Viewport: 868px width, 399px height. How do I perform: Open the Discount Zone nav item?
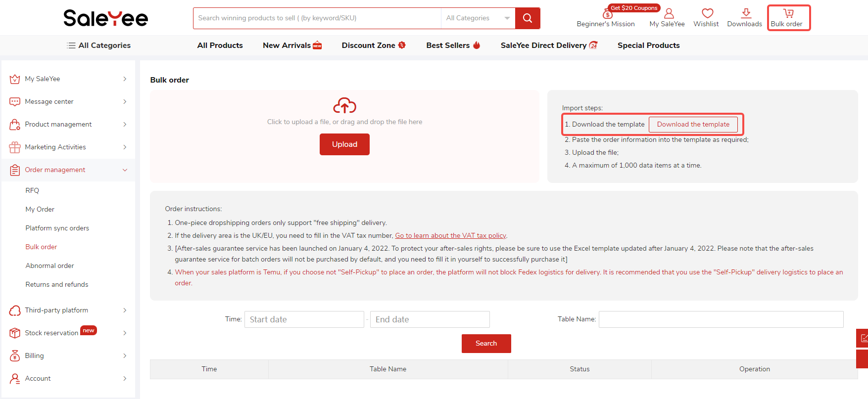point(368,45)
